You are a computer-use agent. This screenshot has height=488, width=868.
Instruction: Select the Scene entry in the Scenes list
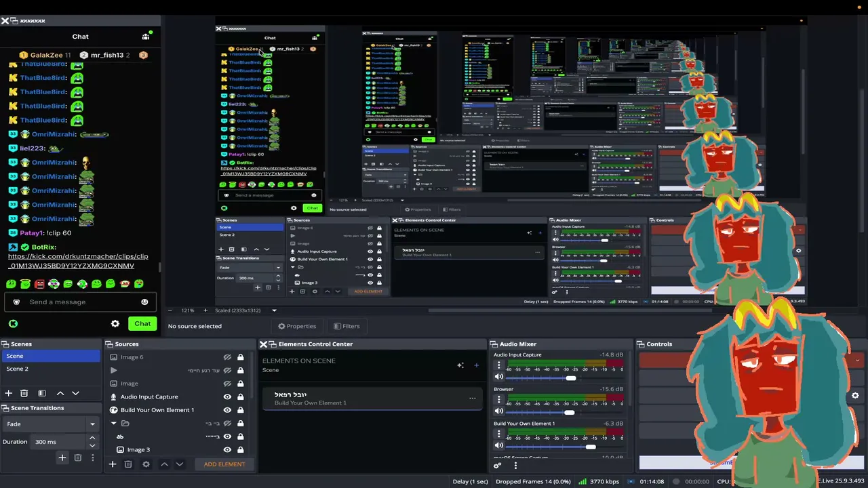51,356
